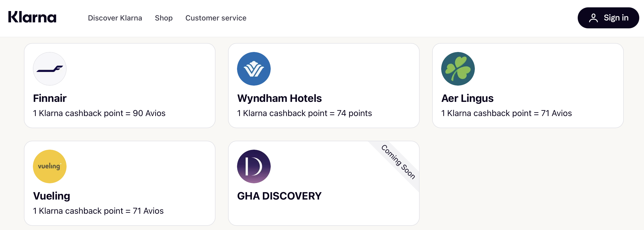
Task: Select the Finnair cashback conversion text
Action: tap(99, 113)
